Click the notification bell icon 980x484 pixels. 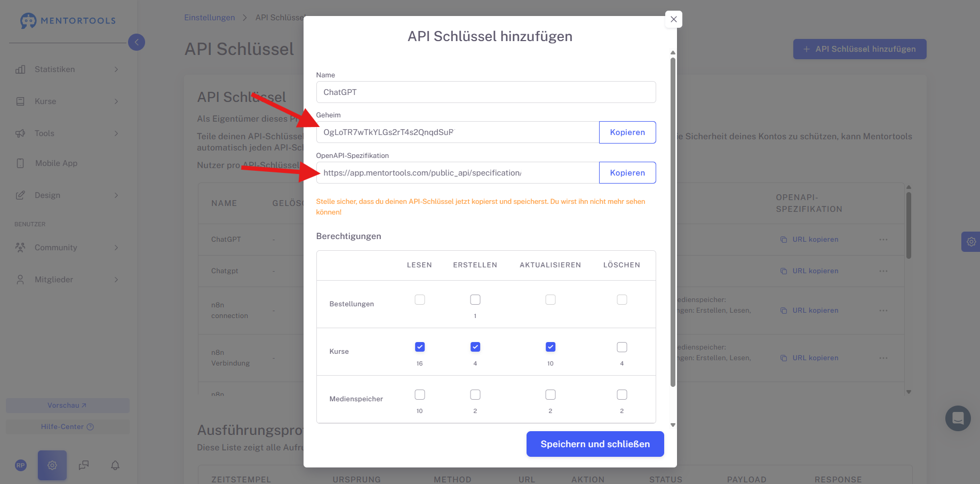pos(115,465)
